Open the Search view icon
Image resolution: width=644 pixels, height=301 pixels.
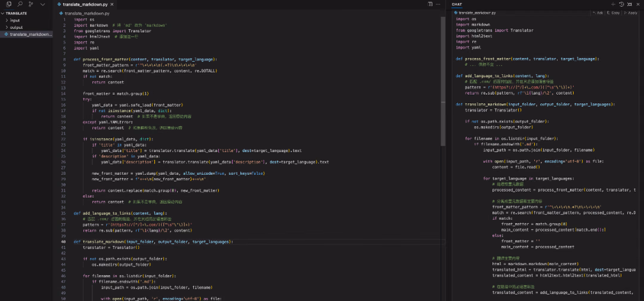[x=20, y=4]
